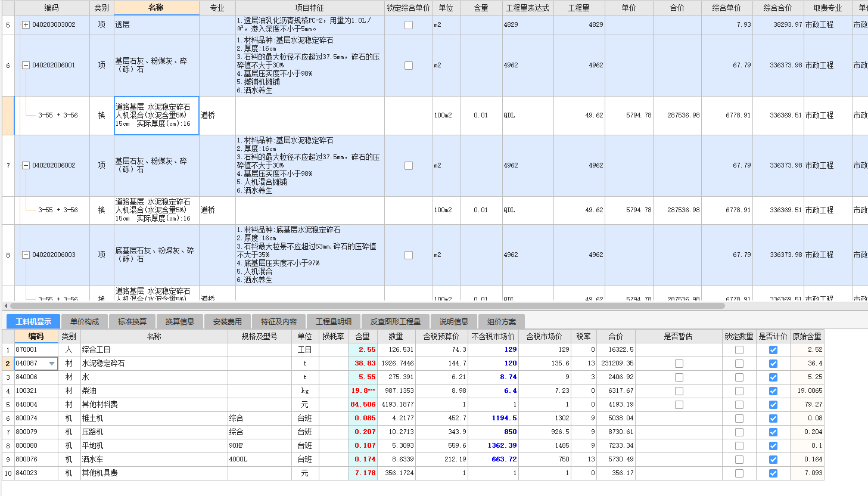Image resolution: width=868 pixels, height=496 pixels.
Task: Select the 综合工日 name cell
Action: pos(154,350)
